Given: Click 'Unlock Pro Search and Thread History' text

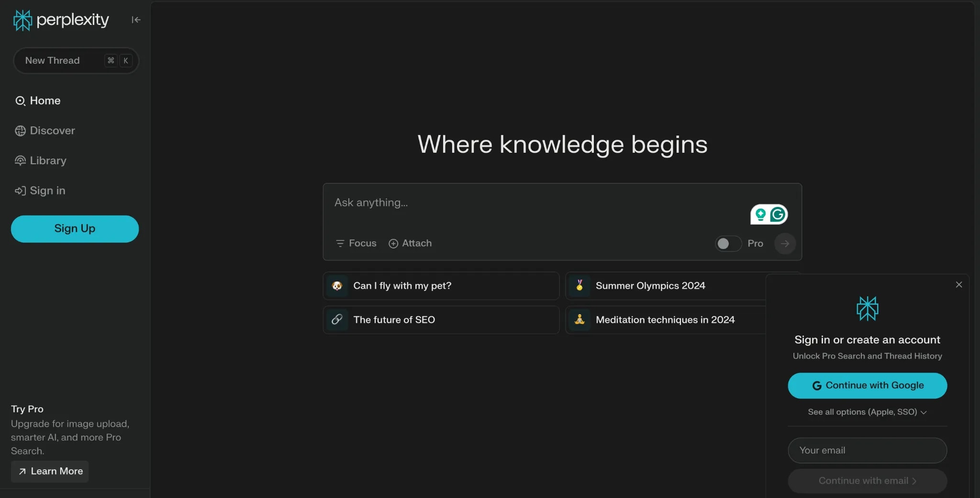Looking at the screenshot, I should tap(867, 356).
